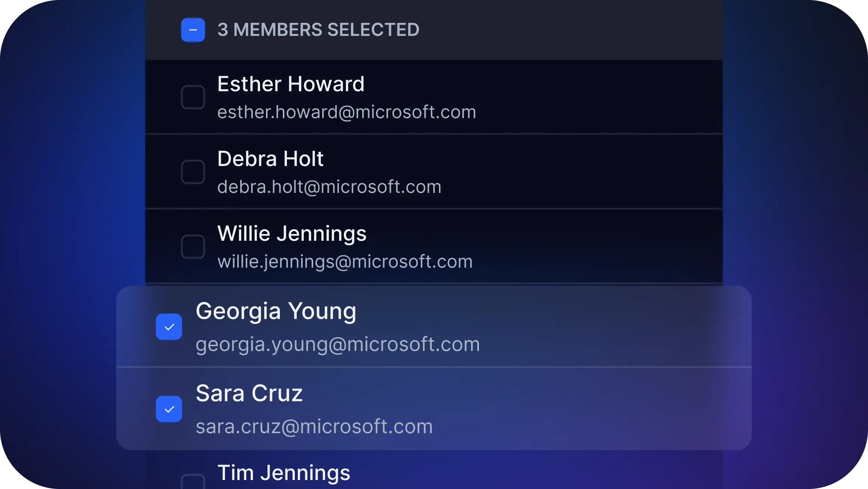The height and width of the screenshot is (489, 868).
Task: Select Debra Holt's checkbox
Action: (193, 172)
